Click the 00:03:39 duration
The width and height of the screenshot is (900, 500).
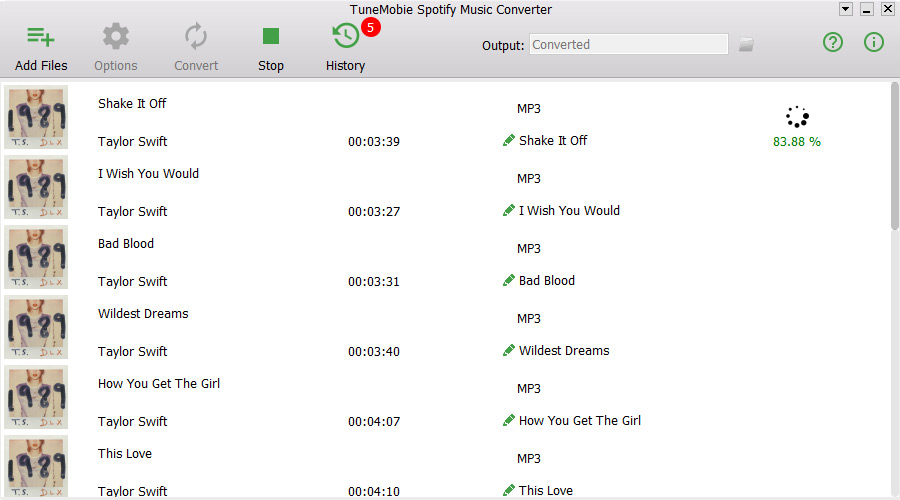pos(374,141)
